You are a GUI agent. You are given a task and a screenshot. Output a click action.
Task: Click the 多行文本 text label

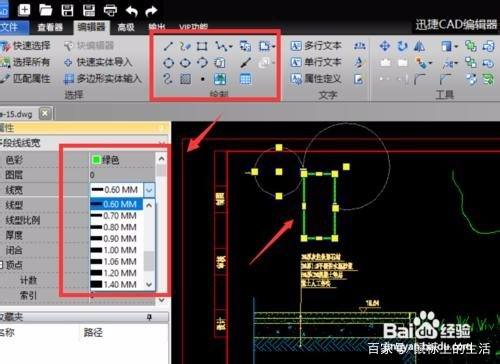tap(323, 46)
